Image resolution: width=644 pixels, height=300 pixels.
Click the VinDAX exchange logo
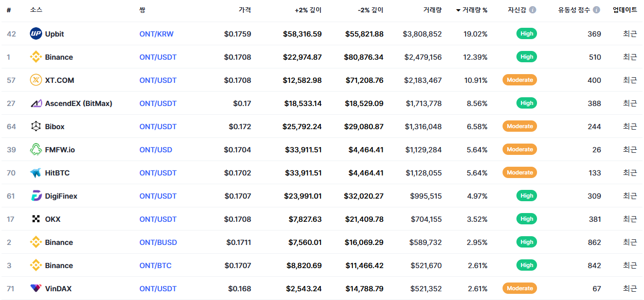tap(36, 289)
